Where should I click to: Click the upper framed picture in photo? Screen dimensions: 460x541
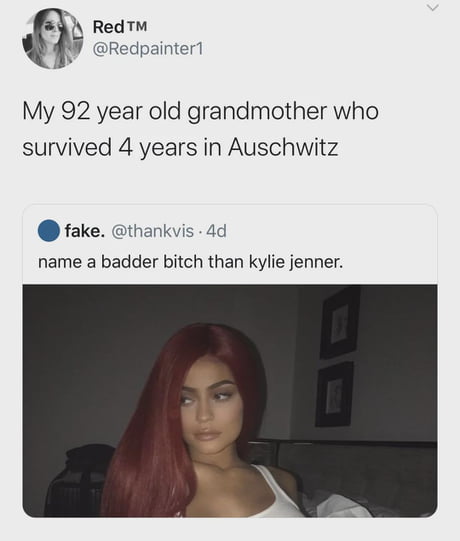point(340,323)
